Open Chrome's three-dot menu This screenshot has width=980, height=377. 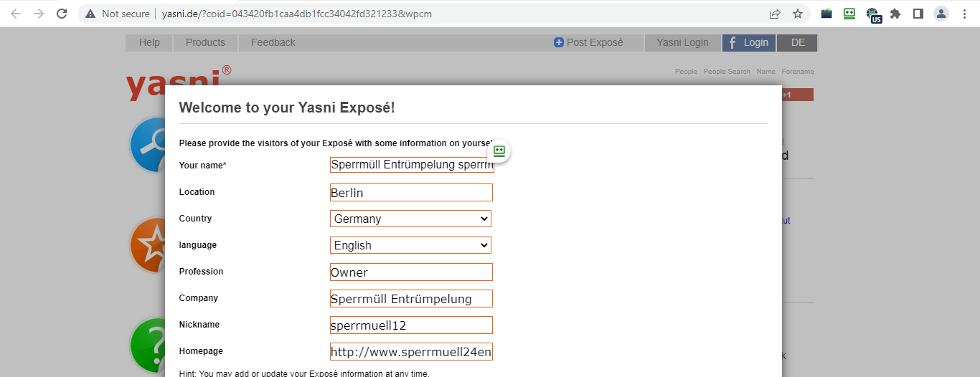tap(964, 14)
